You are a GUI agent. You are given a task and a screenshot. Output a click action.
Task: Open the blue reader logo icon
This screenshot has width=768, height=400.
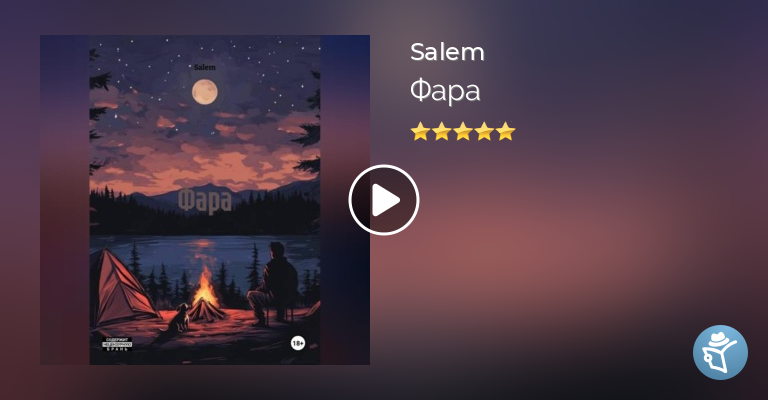coord(720,353)
